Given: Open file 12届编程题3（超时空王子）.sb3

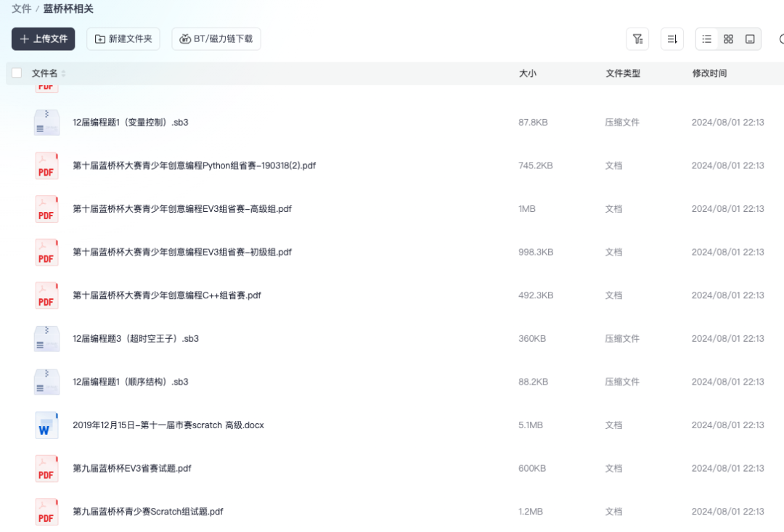Looking at the screenshot, I should [136, 338].
